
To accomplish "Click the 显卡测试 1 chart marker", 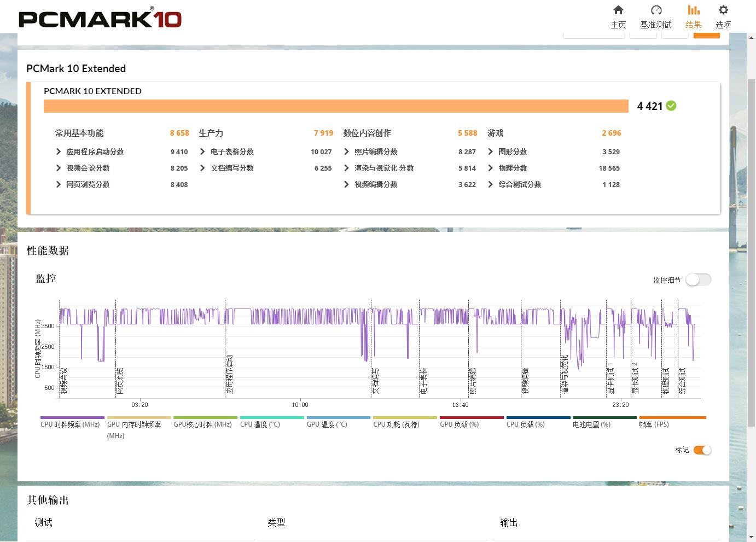I will (x=610, y=378).
